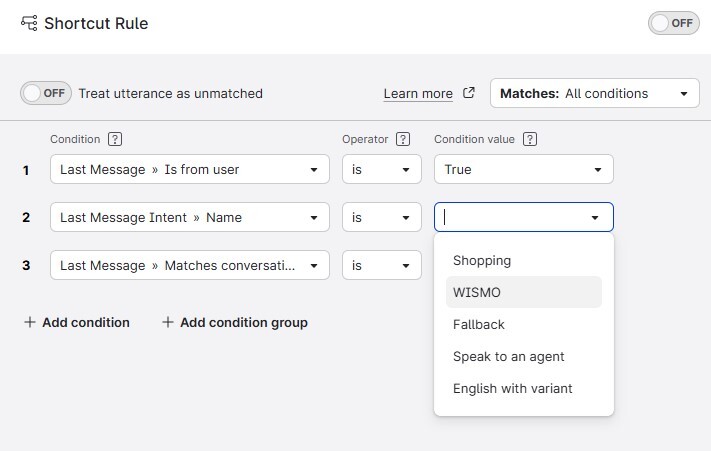Click the row 2 condition value input field
This screenshot has width=711, height=451.
click(510, 217)
